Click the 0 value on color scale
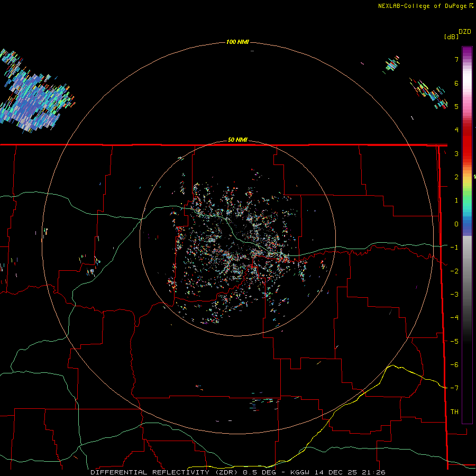 click(x=456, y=224)
